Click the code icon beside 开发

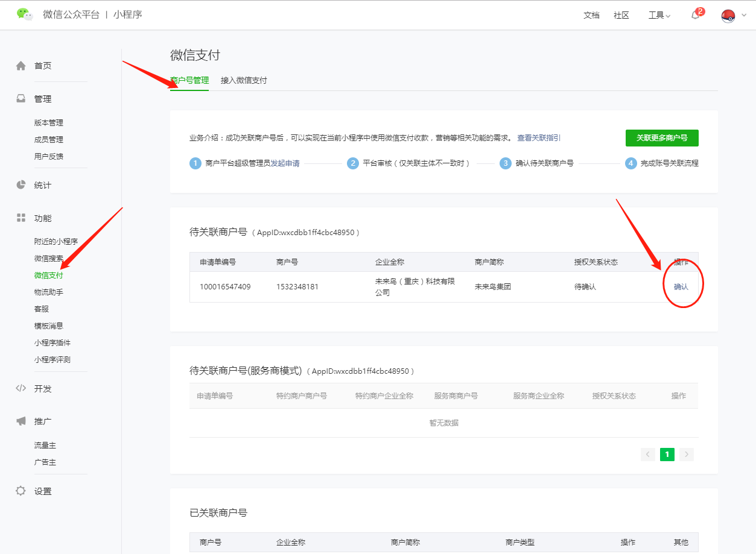click(21, 388)
